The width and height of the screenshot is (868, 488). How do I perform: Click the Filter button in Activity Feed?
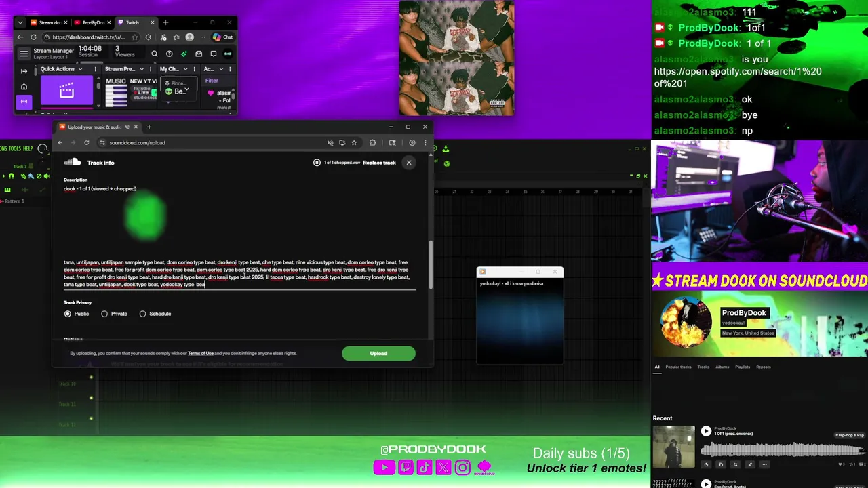point(212,81)
